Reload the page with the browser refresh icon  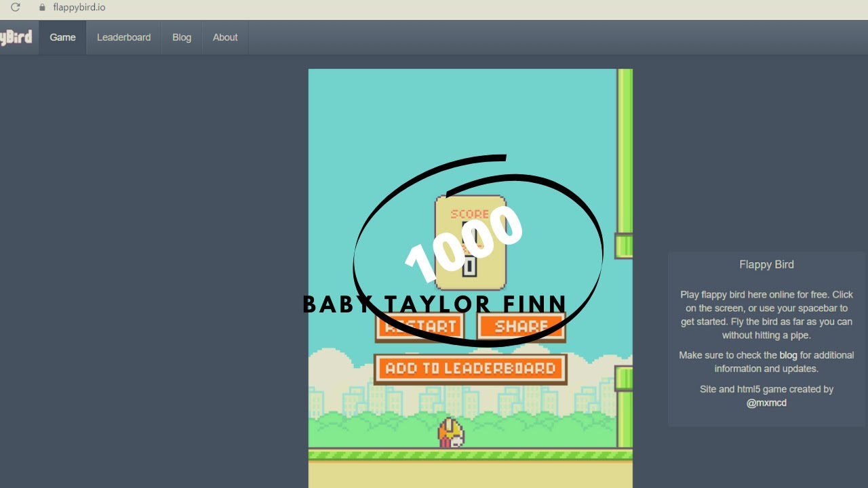coord(16,7)
